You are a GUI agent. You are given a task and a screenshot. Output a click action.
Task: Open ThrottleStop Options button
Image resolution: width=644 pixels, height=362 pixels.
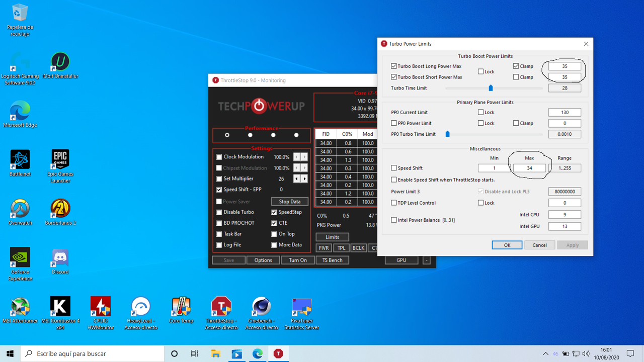tap(263, 260)
